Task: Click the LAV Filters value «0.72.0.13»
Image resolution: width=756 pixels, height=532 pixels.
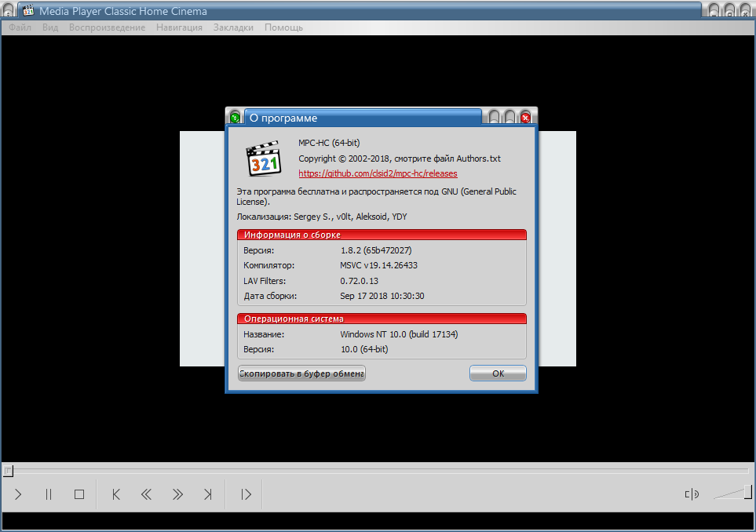Action: pyautogui.click(x=360, y=281)
